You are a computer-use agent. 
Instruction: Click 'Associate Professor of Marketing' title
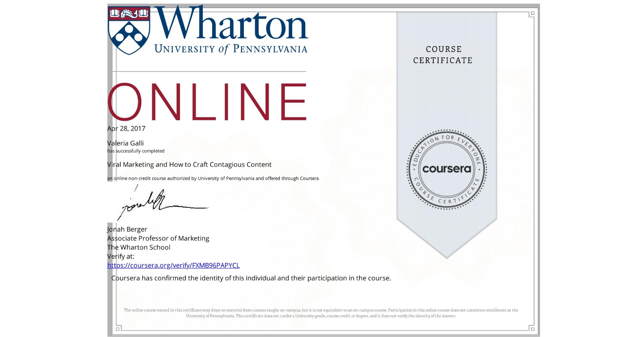tap(158, 239)
